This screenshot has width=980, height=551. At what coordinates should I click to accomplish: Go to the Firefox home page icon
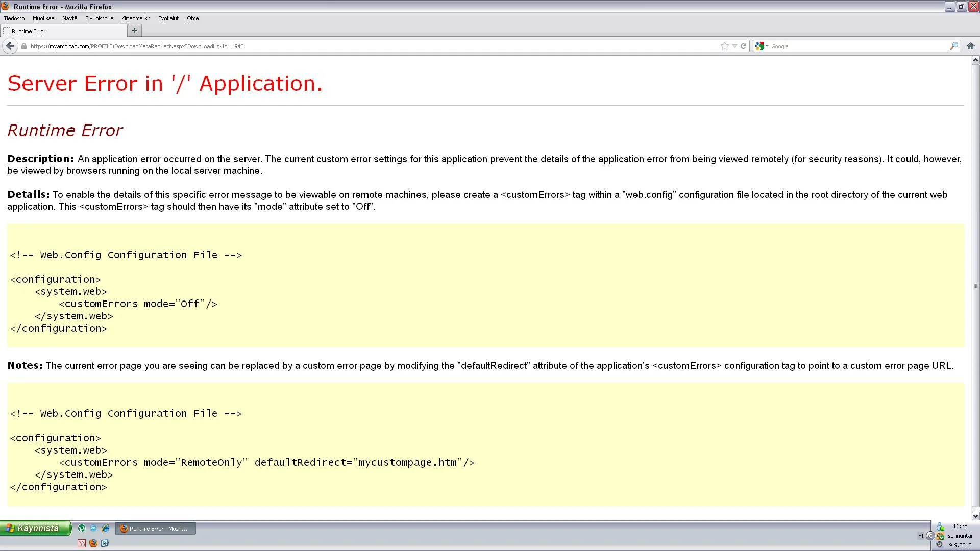[x=971, y=46]
